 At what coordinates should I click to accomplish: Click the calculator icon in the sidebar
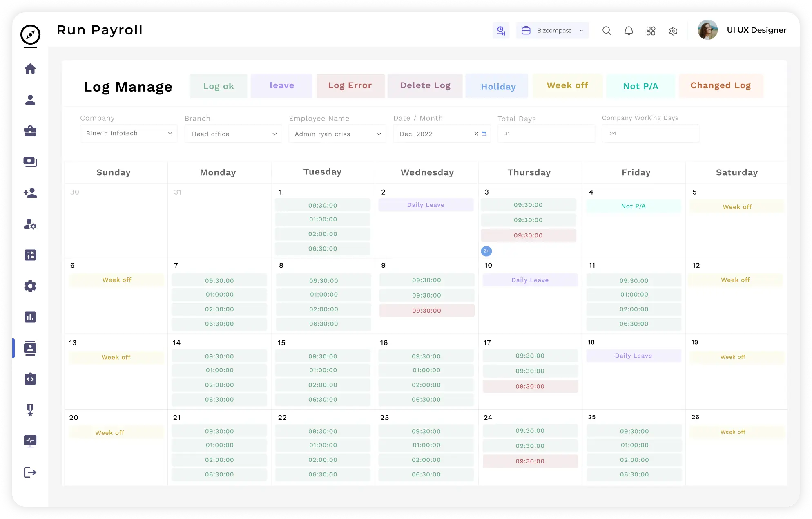tap(30, 255)
